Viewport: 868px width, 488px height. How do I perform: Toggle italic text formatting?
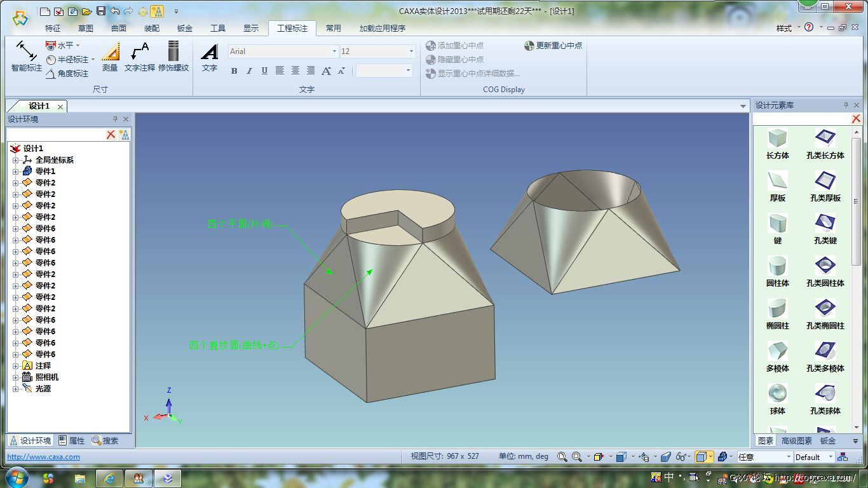point(249,71)
